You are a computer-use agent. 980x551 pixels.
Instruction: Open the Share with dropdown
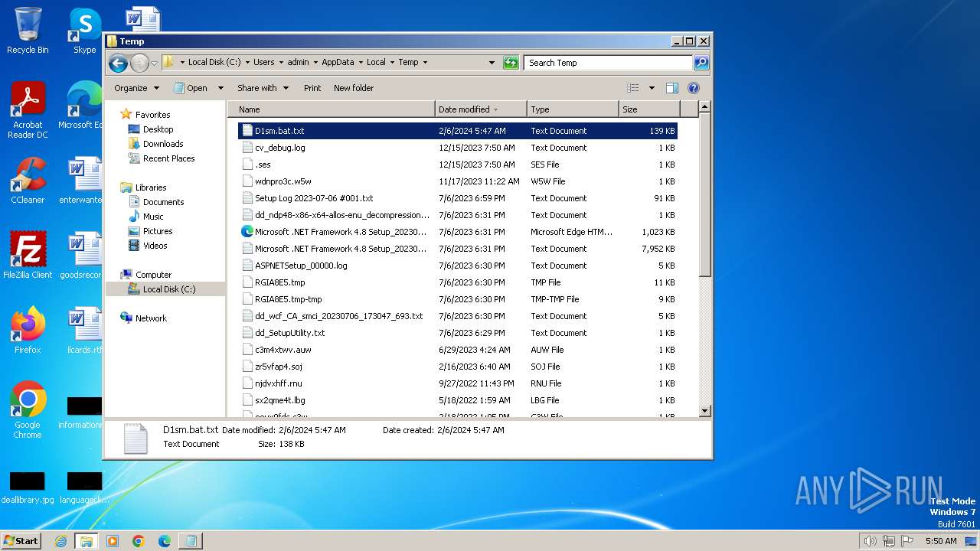pos(263,88)
